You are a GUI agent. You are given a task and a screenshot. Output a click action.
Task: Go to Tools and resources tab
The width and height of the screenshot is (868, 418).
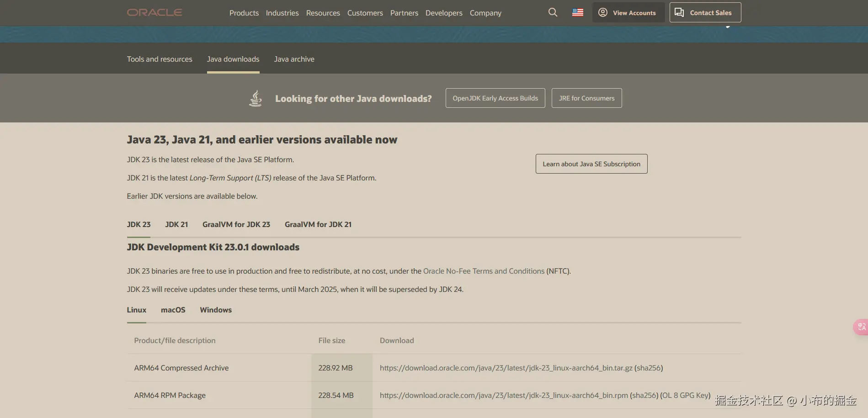pos(160,59)
